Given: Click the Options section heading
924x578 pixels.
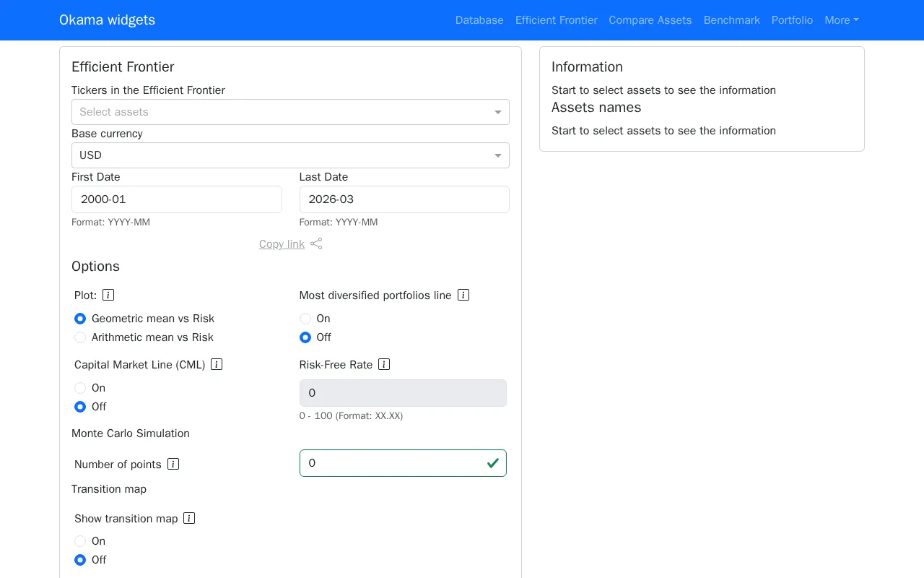Looking at the screenshot, I should 95,266.
